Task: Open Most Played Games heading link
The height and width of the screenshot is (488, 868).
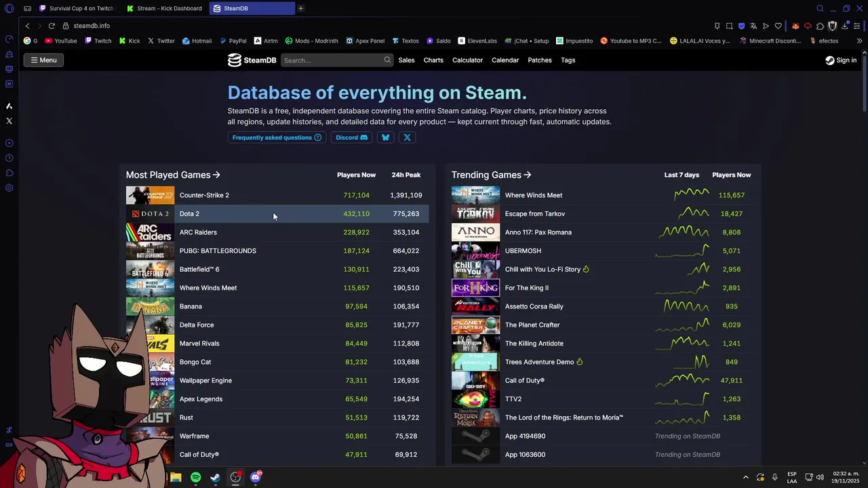Action: tap(173, 175)
